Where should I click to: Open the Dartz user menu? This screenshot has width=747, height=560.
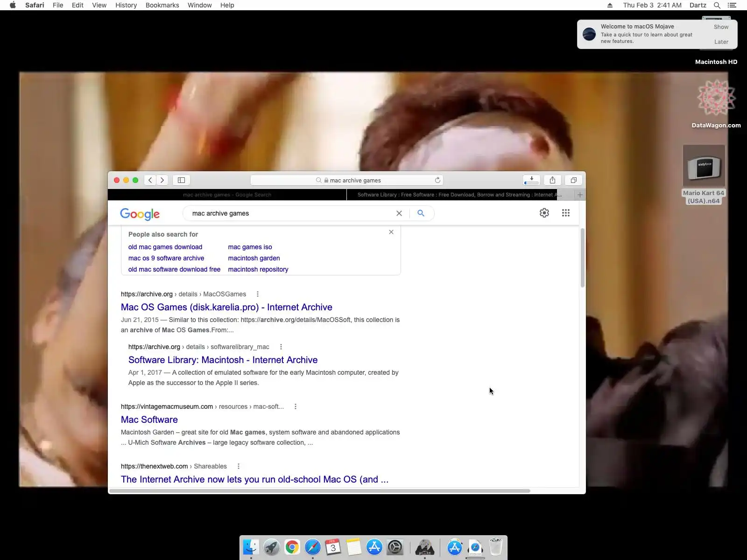point(698,5)
